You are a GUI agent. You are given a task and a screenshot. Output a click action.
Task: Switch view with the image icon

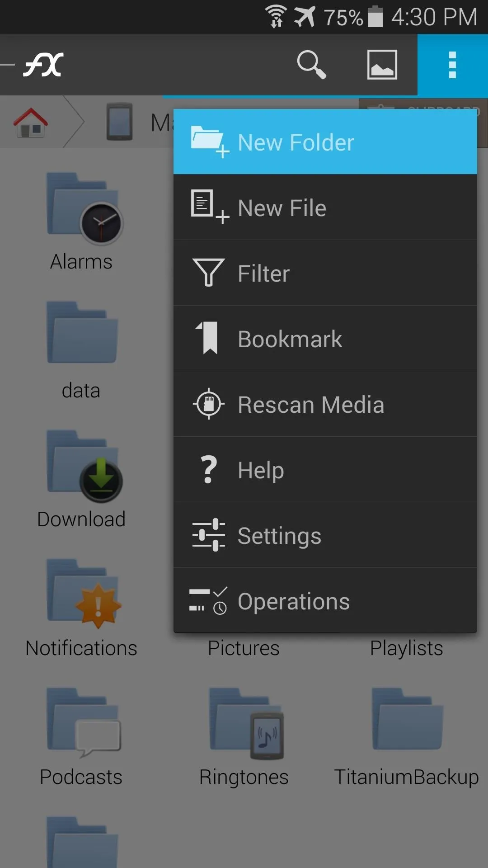coord(382,65)
